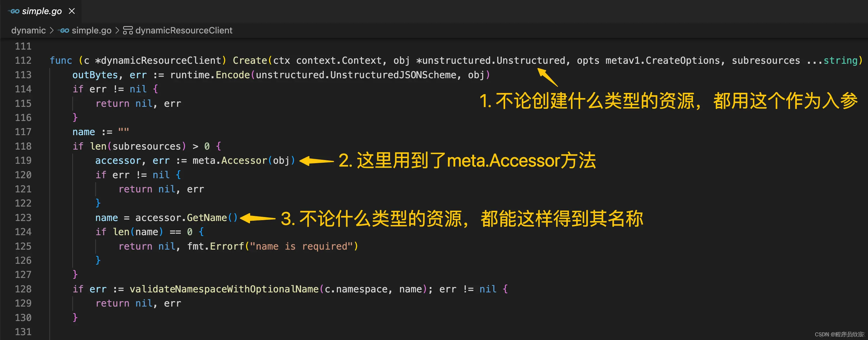This screenshot has height=340, width=868.
Task: Click the Go file icon in tab
Action: pyautogui.click(x=14, y=11)
